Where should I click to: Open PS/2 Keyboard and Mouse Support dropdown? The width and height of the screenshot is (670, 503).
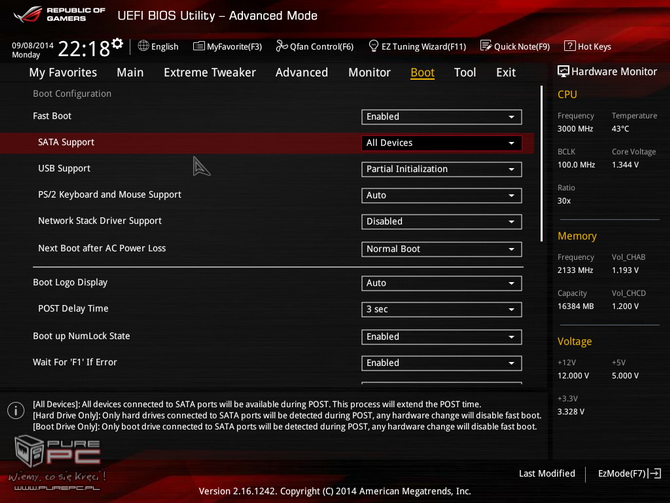[441, 195]
